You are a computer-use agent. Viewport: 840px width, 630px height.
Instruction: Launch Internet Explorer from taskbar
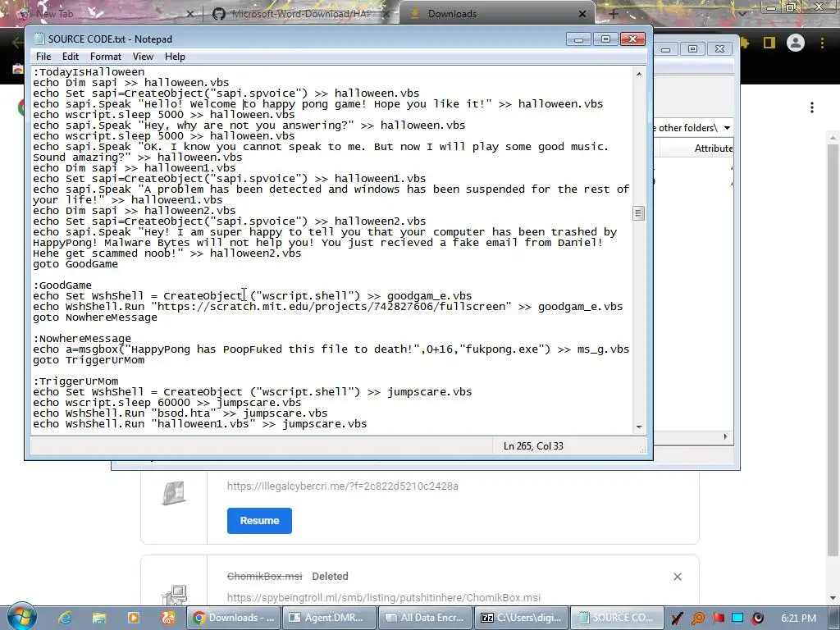click(x=65, y=618)
